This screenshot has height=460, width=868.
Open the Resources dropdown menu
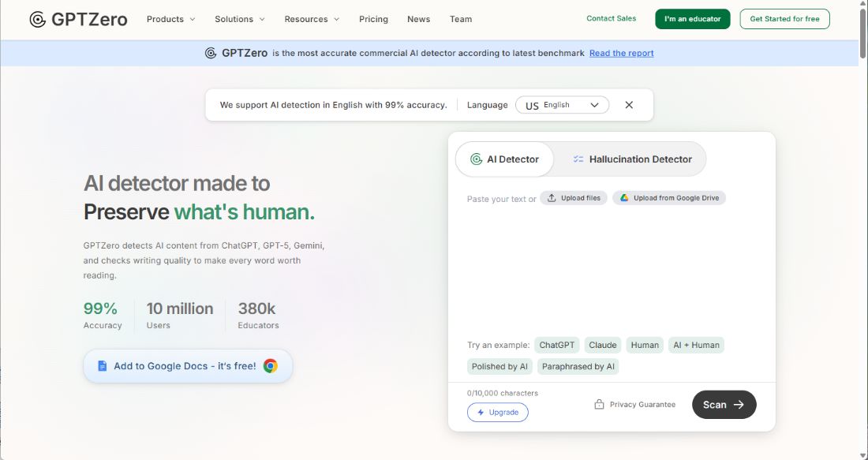click(312, 19)
